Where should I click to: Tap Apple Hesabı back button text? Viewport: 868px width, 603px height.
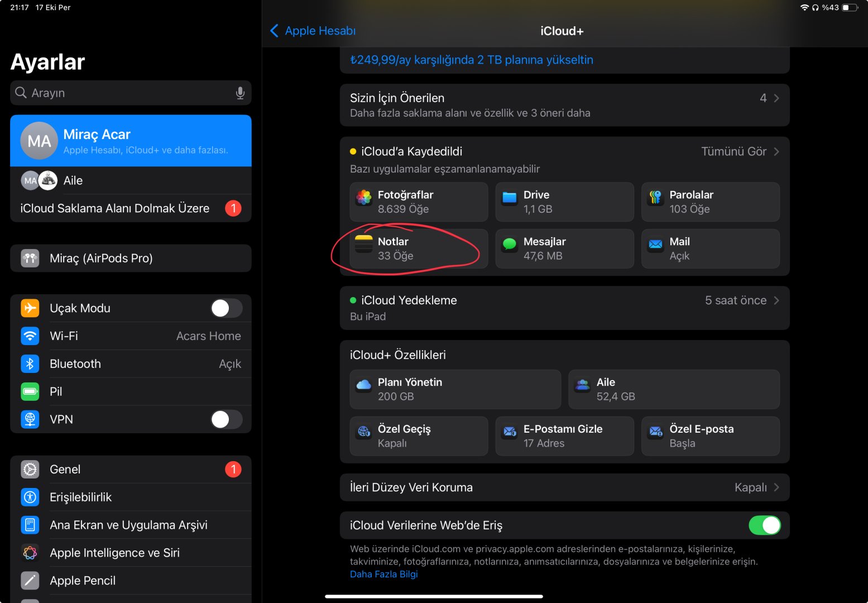click(x=320, y=31)
